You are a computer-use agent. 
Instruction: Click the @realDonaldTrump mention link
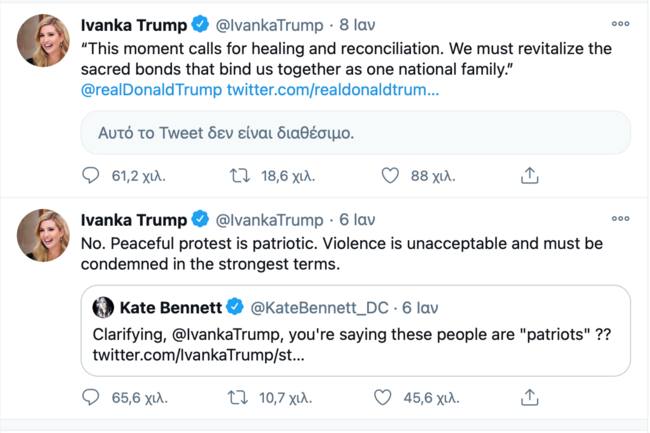tap(151, 91)
